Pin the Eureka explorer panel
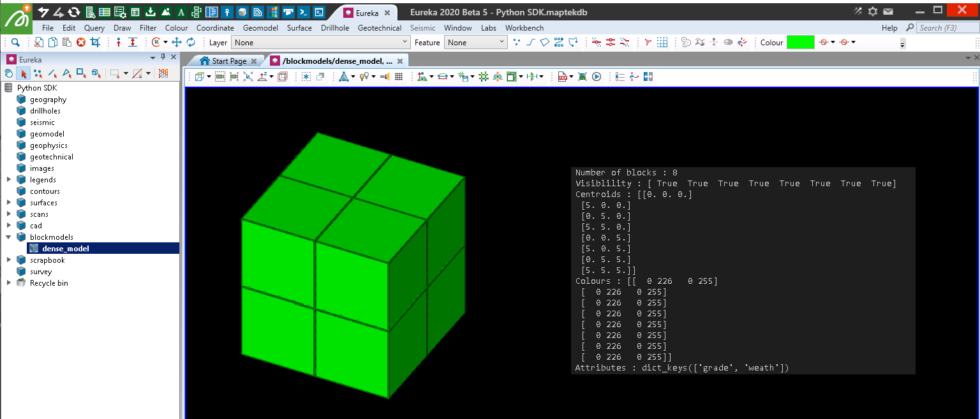Image resolution: width=980 pixels, height=419 pixels. coord(163,58)
